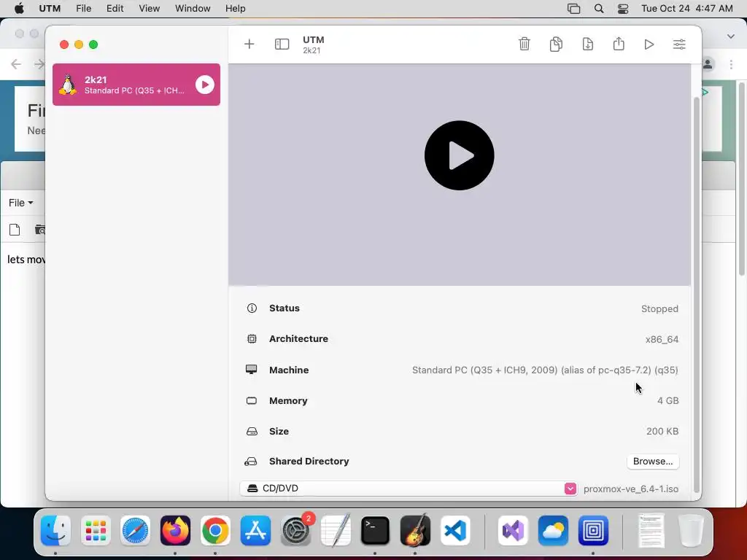Clone the selected VM via copy icon

pyautogui.click(x=556, y=44)
